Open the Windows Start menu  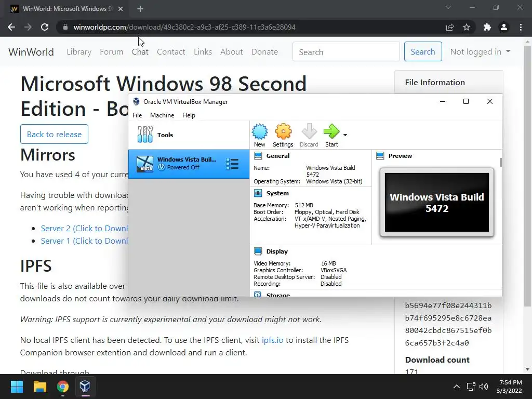point(17,387)
